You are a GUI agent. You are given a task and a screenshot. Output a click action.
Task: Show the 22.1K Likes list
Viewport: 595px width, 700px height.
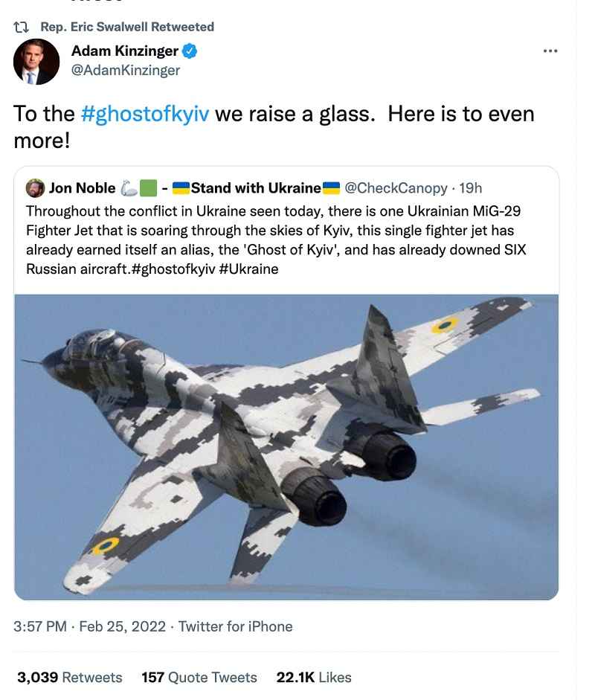[313, 677]
